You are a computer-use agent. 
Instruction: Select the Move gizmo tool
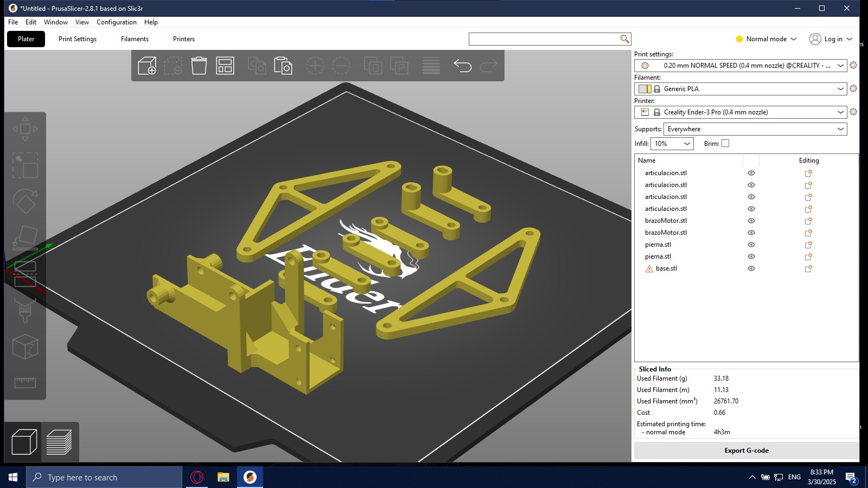[25, 129]
